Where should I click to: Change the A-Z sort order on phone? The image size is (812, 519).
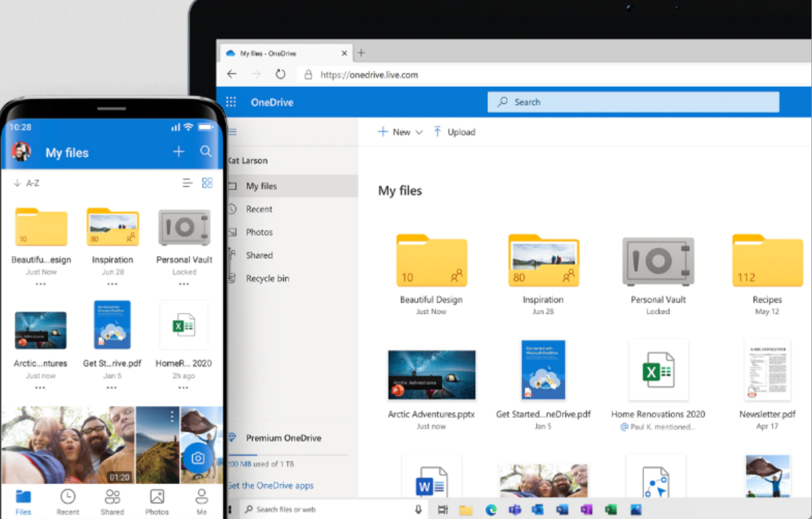click(27, 183)
